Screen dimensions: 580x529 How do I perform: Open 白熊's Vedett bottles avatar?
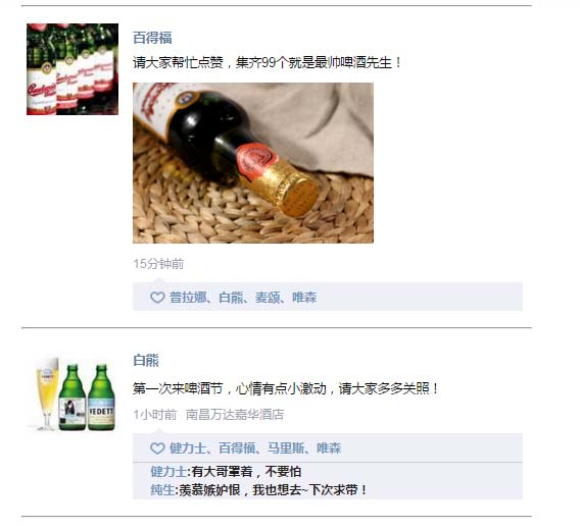[72, 394]
